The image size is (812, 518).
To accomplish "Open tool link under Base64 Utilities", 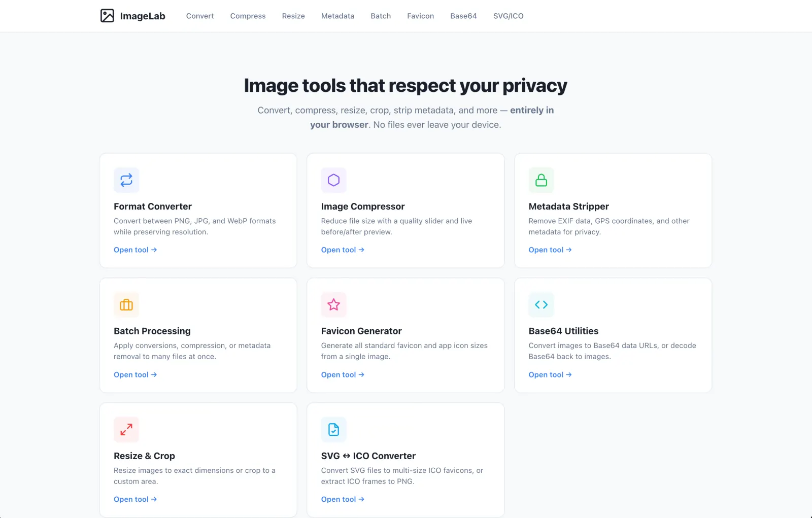I will [550, 374].
